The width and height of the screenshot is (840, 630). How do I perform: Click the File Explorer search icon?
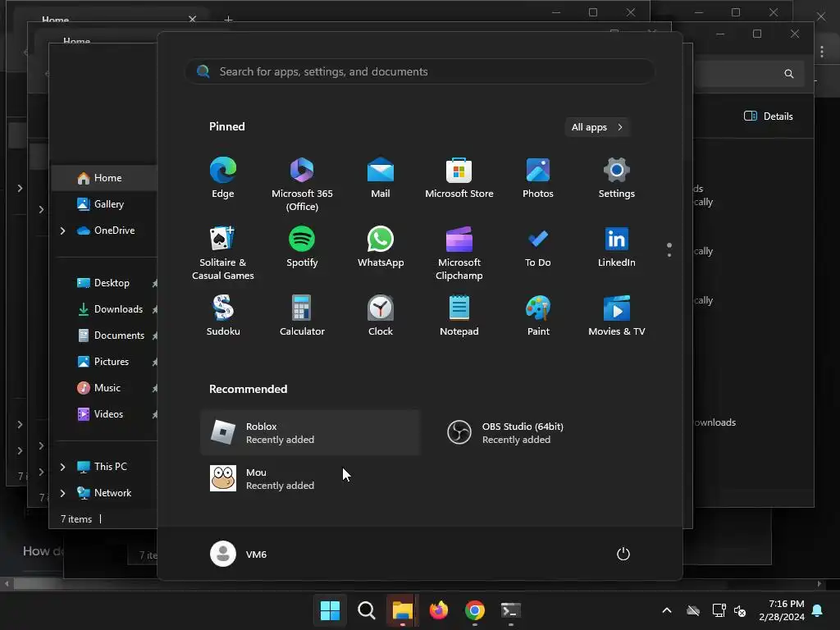pos(788,74)
